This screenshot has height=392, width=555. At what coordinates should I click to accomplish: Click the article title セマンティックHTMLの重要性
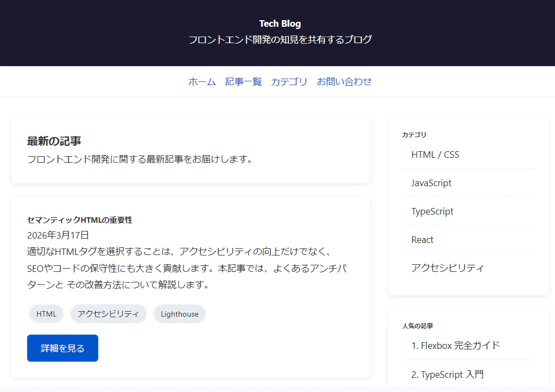coord(80,220)
